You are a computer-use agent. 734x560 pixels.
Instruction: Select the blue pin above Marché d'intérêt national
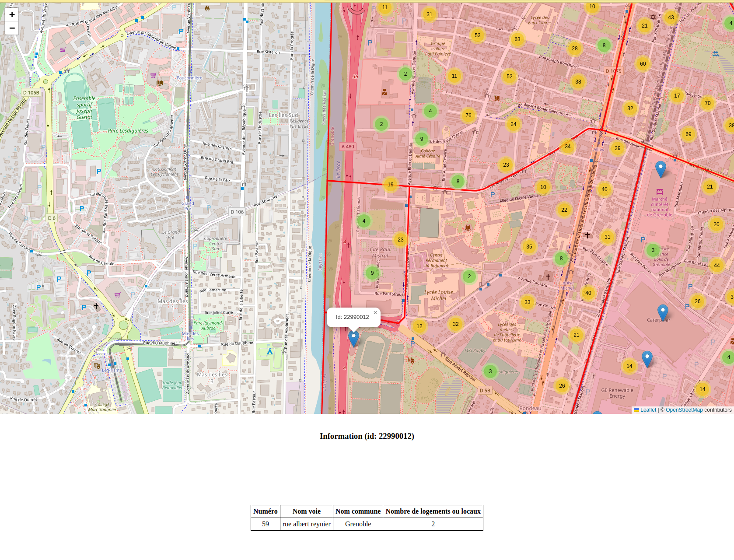pos(661,169)
